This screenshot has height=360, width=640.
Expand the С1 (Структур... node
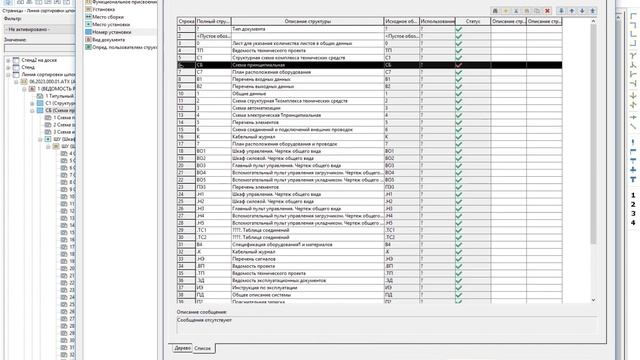[x=32, y=103]
